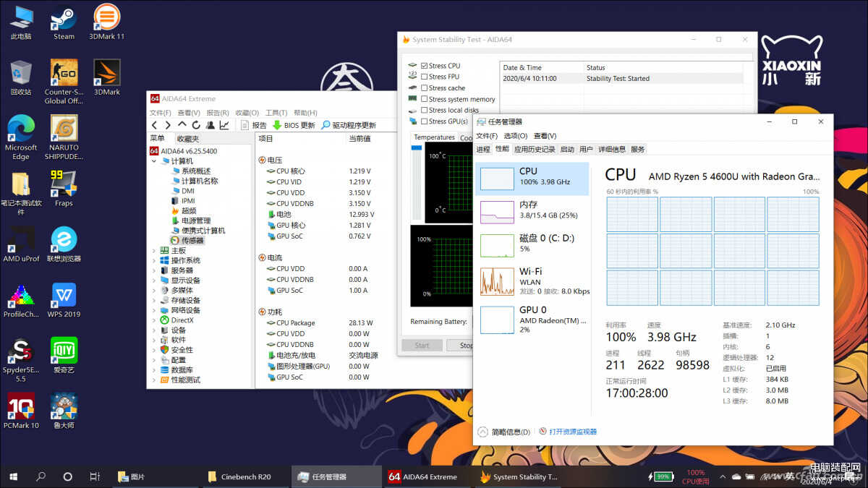Switch to 进程 tab in Task Manager
Screen dimensions: 868x488
point(483,149)
